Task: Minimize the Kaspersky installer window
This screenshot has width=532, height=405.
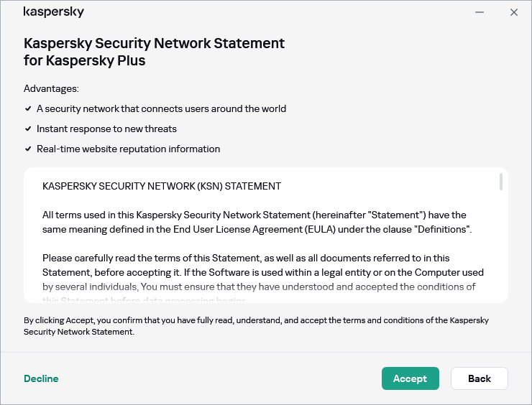Action: click(480, 12)
